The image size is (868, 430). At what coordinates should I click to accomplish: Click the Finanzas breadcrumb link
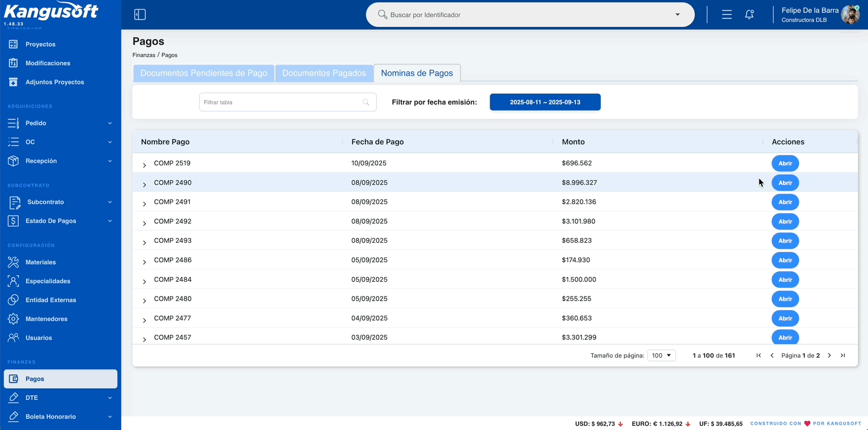[144, 55]
